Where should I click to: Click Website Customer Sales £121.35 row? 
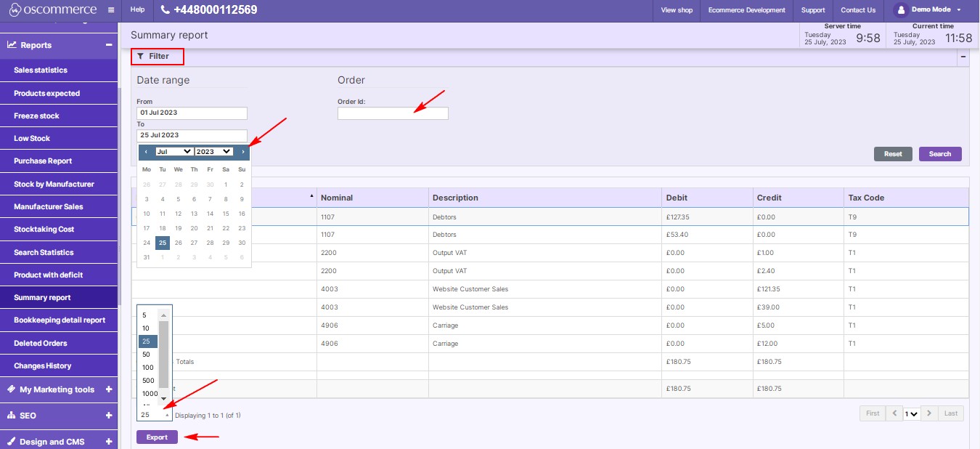[550, 289]
